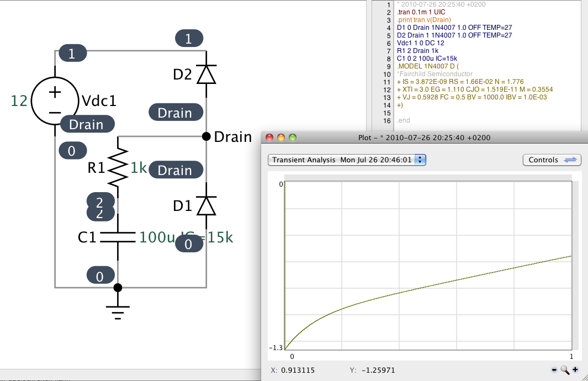588x381 pixels.
Task: Open the plot Controls button
Action: point(552,160)
